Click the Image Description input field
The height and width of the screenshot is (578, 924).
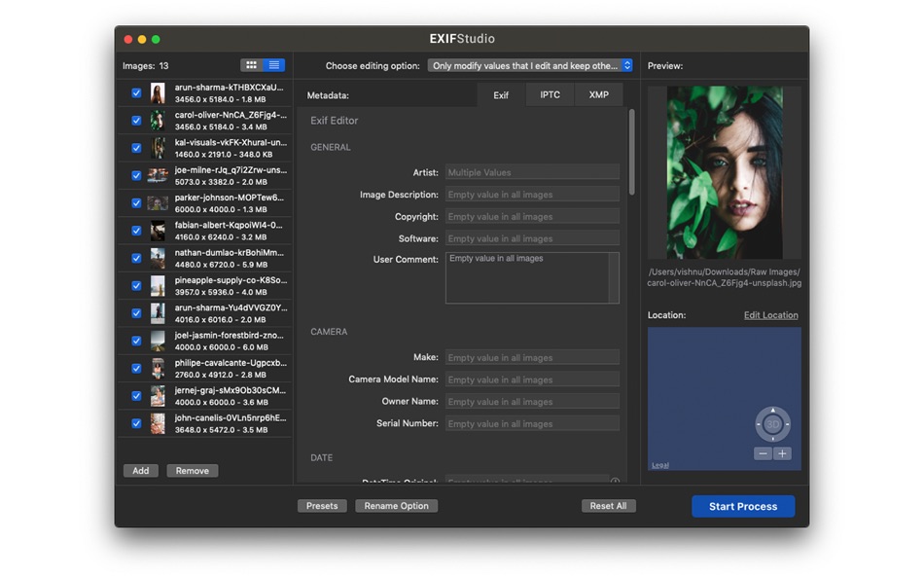tap(532, 194)
